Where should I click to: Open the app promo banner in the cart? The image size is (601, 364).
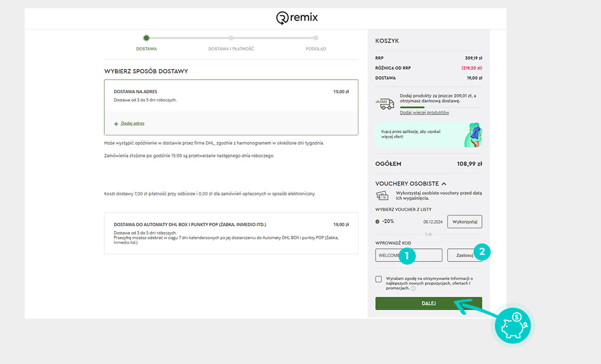(x=428, y=134)
